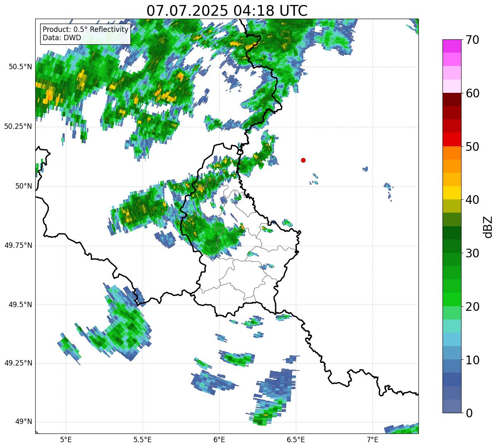Click the dBZ colorbar label
This screenshot has width=498, height=448.
click(488, 227)
